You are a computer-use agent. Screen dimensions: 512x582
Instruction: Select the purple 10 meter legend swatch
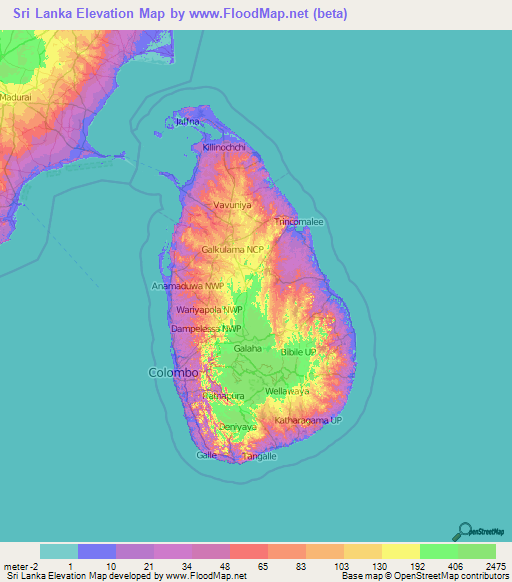[135, 552]
